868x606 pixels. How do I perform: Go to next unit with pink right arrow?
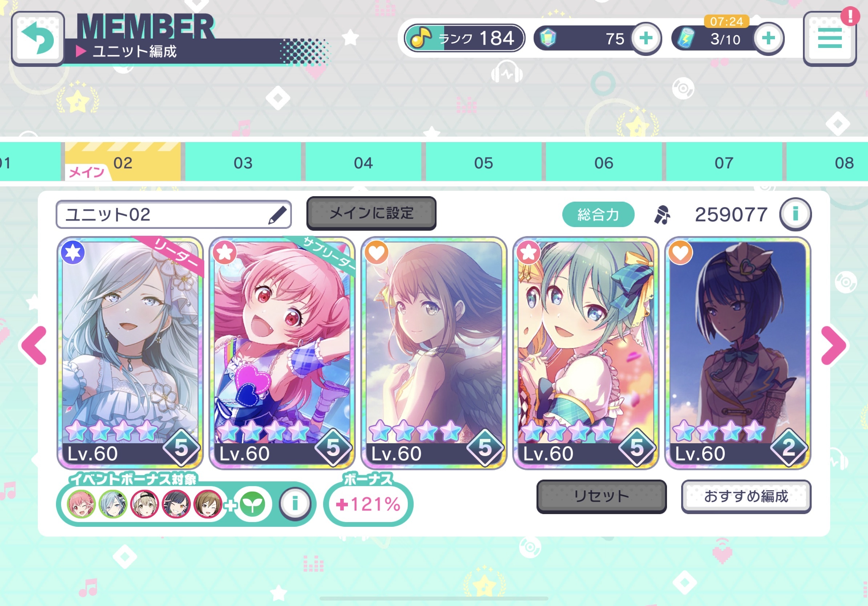(x=833, y=345)
